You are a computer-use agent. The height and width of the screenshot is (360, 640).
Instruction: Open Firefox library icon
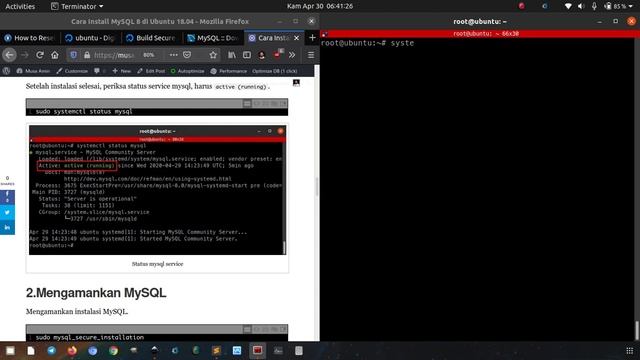click(232, 55)
